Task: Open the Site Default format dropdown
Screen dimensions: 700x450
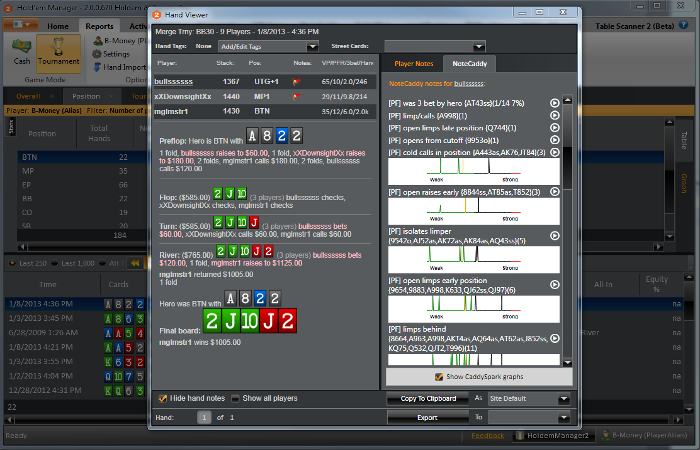Action: click(564, 399)
